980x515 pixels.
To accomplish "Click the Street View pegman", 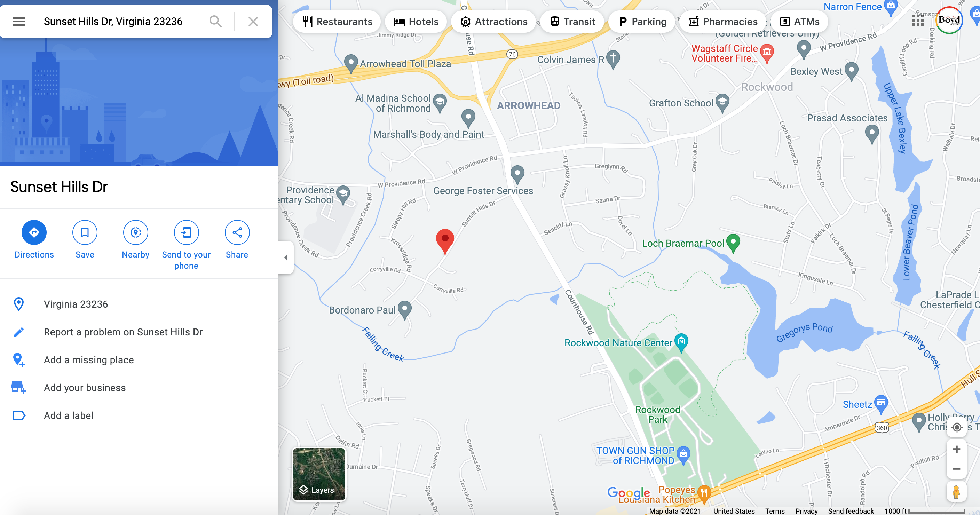I will point(956,492).
